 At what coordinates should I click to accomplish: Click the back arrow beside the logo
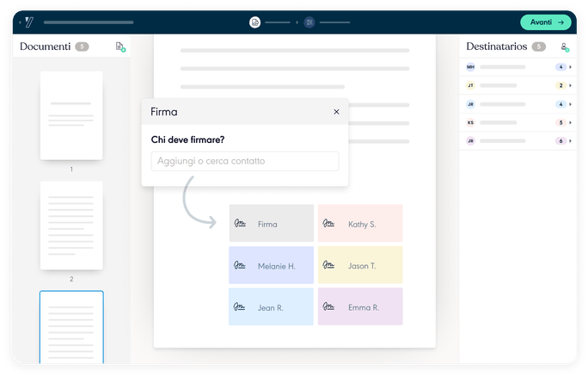[x=20, y=22]
